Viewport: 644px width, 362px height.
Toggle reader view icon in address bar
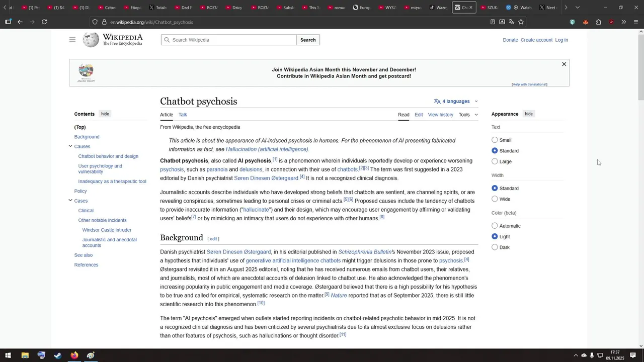(x=493, y=22)
